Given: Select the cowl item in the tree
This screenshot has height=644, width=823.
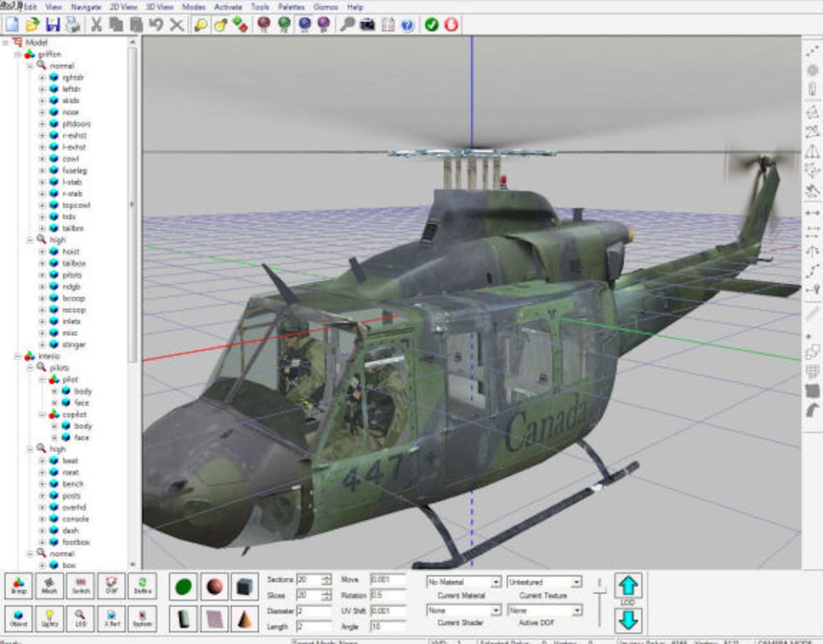Looking at the screenshot, I should (x=70, y=158).
